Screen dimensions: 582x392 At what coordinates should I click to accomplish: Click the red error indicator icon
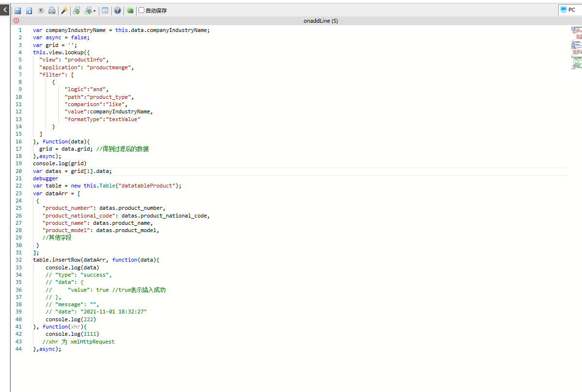click(x=16, y=21)
